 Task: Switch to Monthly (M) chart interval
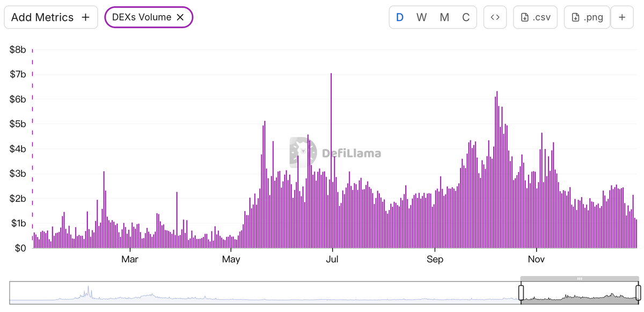pos(444,17)
